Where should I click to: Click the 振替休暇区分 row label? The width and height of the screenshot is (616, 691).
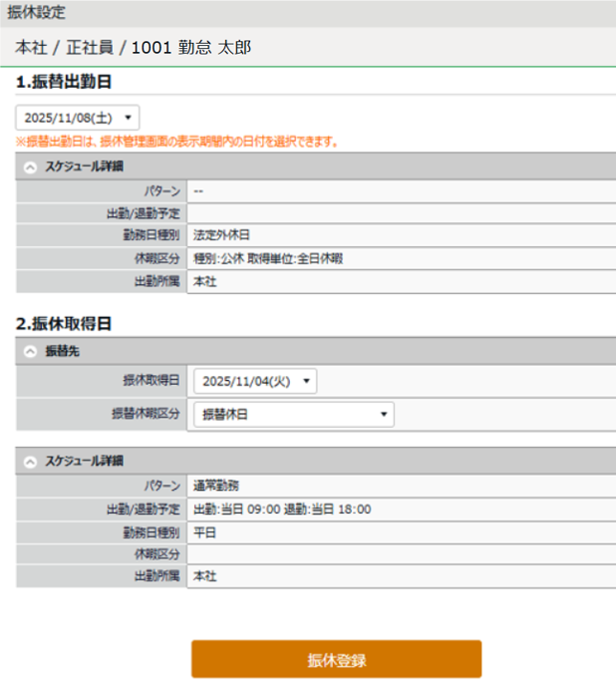click(x=147, y=415)
